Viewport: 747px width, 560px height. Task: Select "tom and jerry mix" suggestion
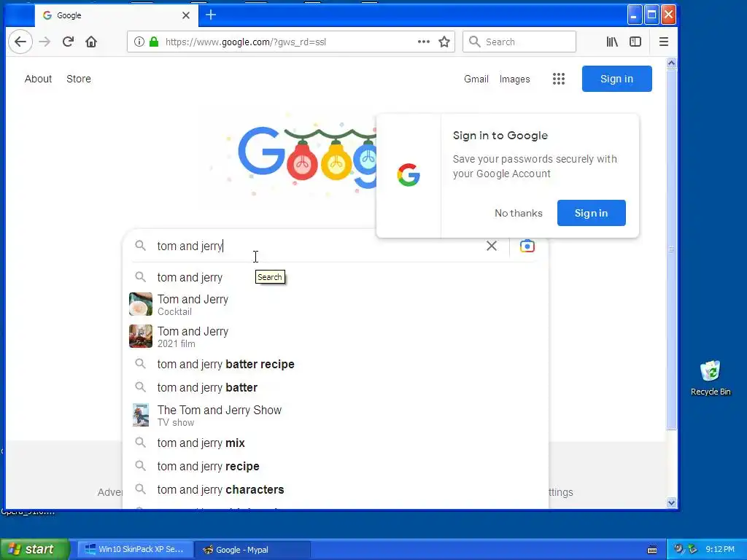click(336, 443)
